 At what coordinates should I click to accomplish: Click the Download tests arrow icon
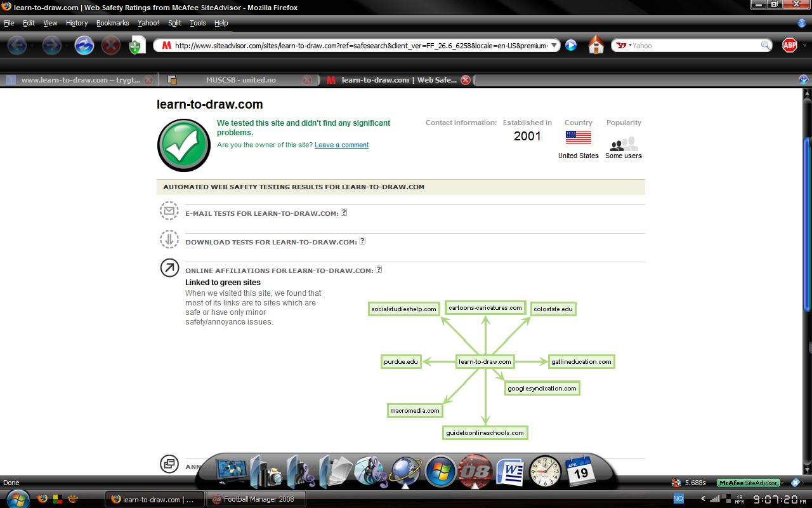(x=169, y=239)
